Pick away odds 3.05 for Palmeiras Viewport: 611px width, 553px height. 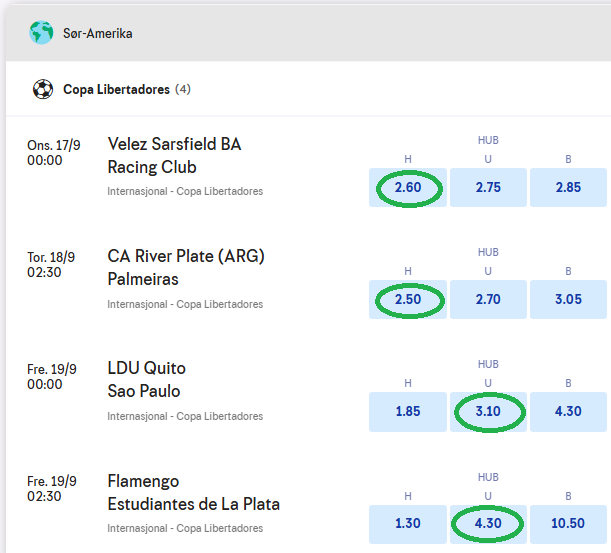point(568,299)
